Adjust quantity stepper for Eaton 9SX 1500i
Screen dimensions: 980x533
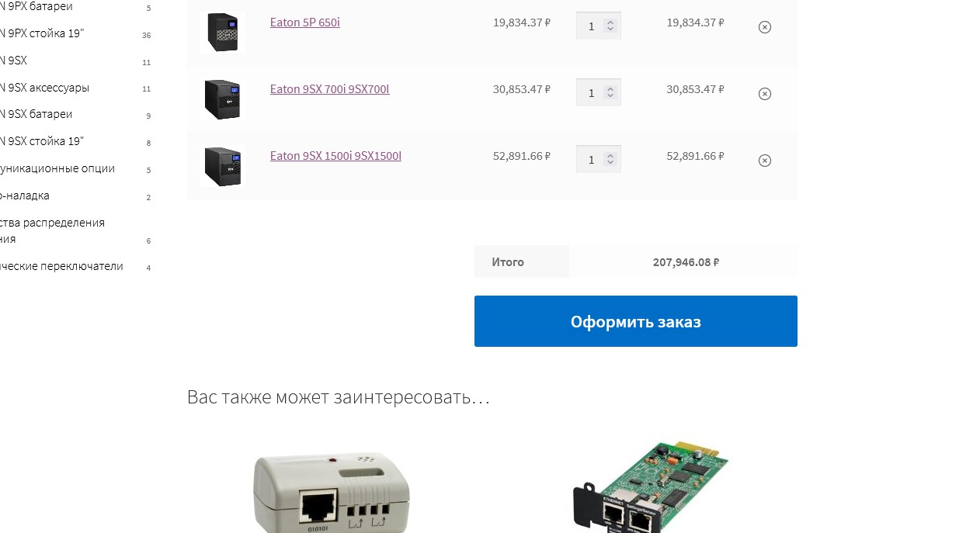(x=610, y=159)
